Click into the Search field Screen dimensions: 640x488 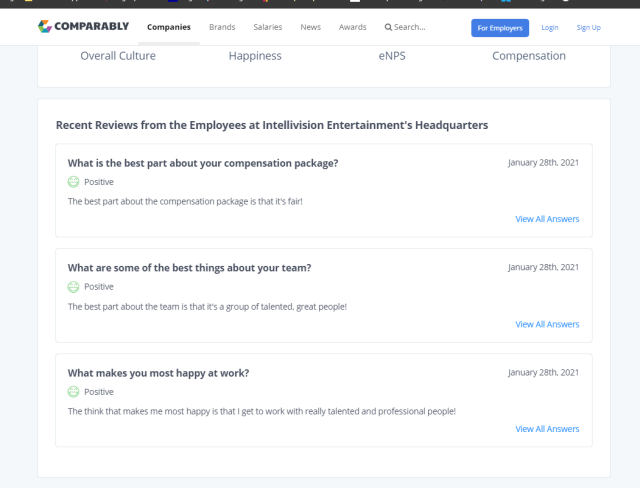tap(410, 27)
